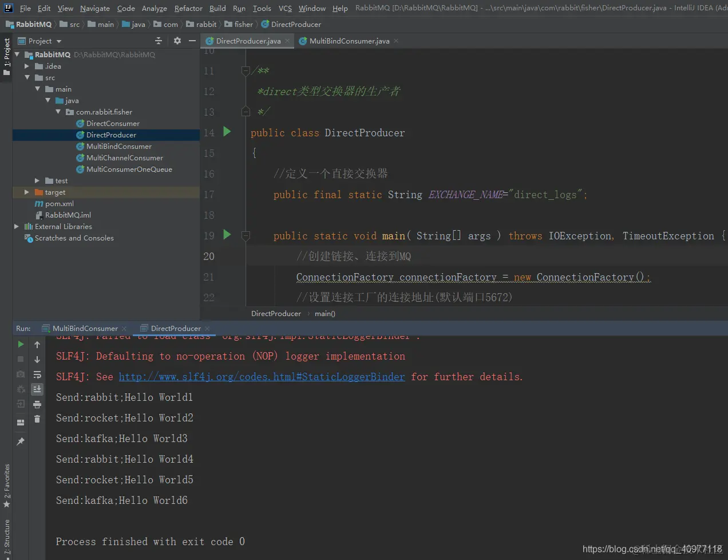
Task: Open the Navigate menu
Action: pos(95,8)
